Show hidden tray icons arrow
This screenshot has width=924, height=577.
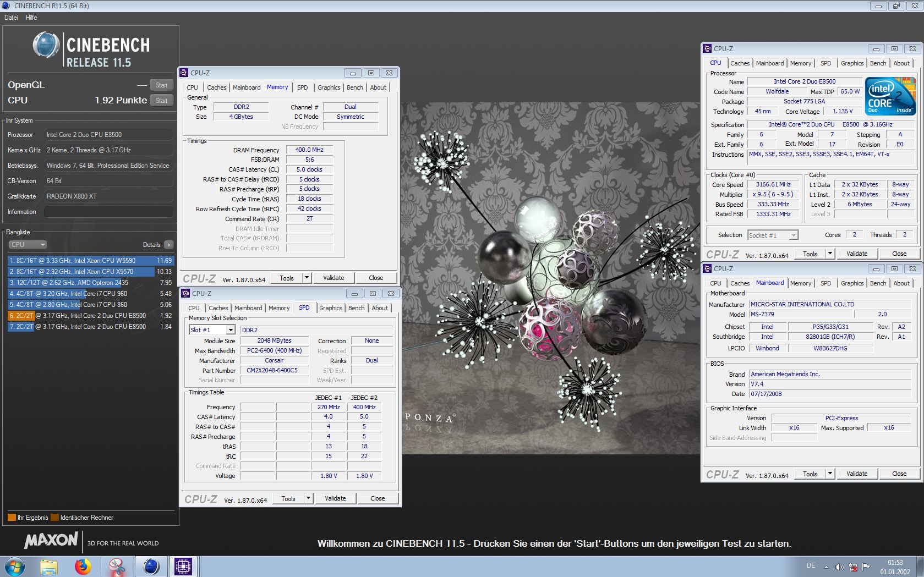[826, 567]
